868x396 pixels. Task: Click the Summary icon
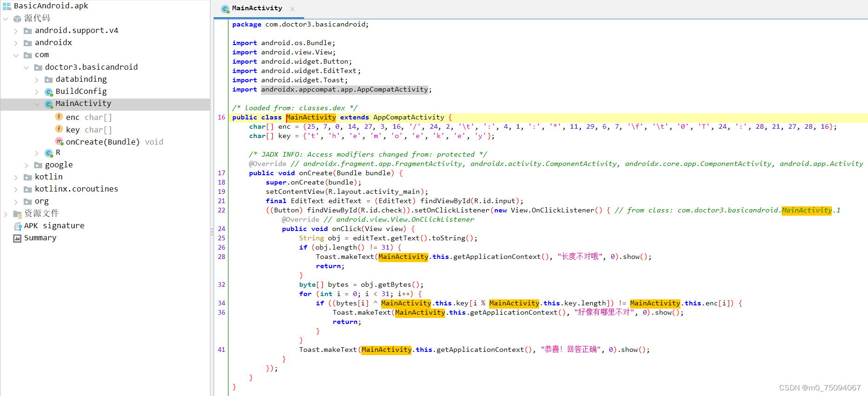17,238
